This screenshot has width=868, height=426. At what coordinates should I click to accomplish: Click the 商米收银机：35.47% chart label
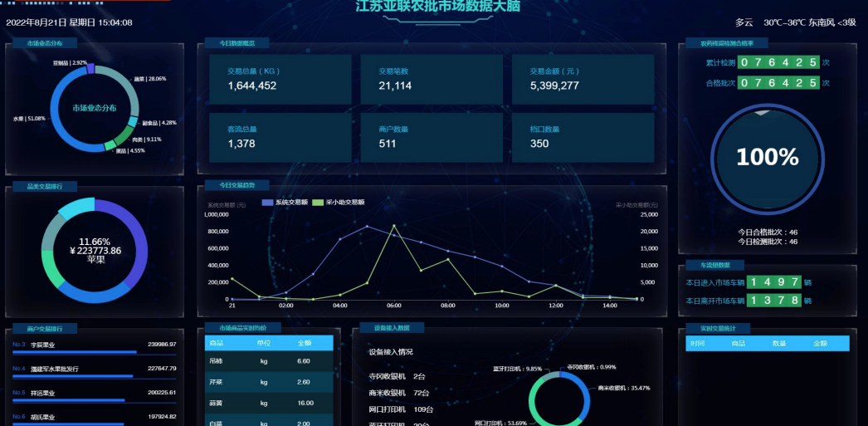click(x=624, y=389)
